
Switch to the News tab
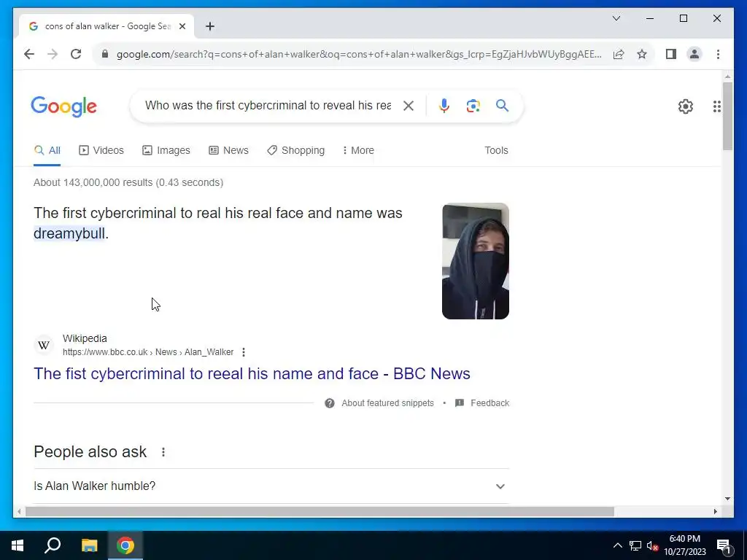pyautogui.click(x=228, y=150)
